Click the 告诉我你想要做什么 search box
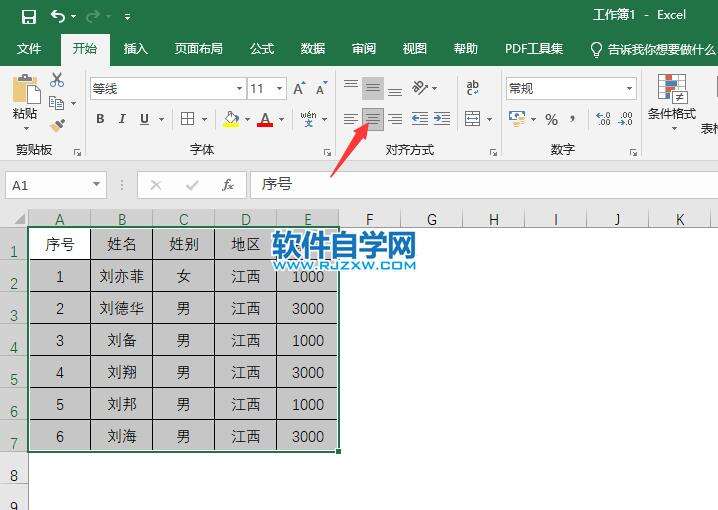 point(653,49)
